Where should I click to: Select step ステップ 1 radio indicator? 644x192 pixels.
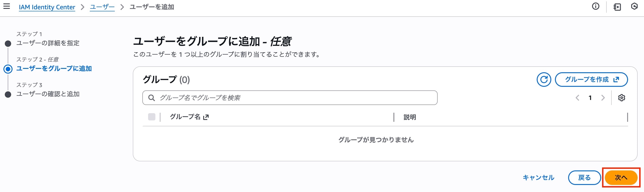coord(8,43)
